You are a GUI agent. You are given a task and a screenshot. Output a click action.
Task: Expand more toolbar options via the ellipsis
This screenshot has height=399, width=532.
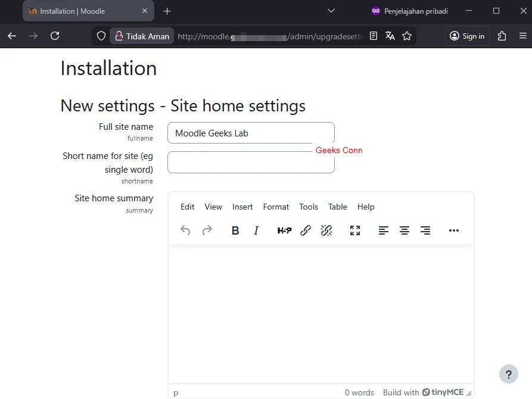[x=453, y=230]
